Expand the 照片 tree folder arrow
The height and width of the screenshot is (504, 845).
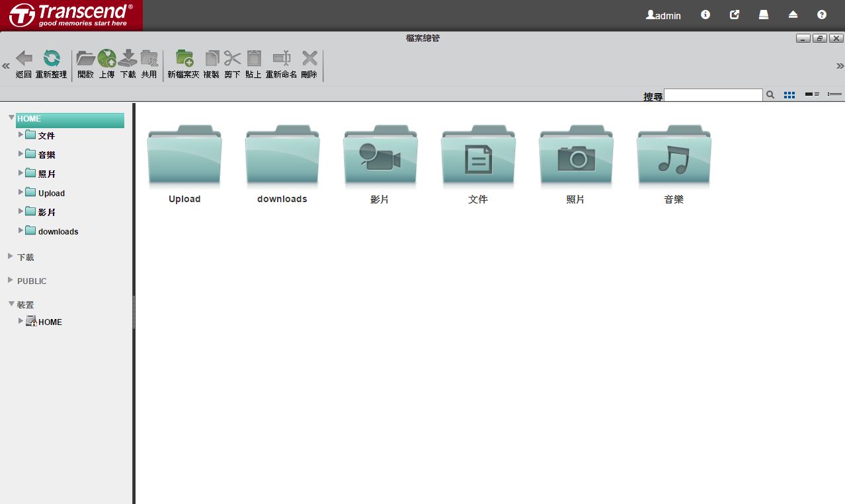point(21,173)
